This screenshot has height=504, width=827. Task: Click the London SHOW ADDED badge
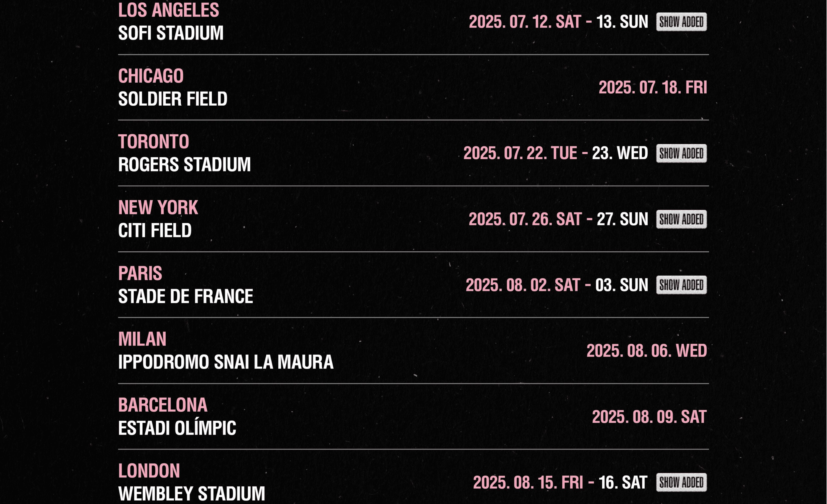[681, 482]
